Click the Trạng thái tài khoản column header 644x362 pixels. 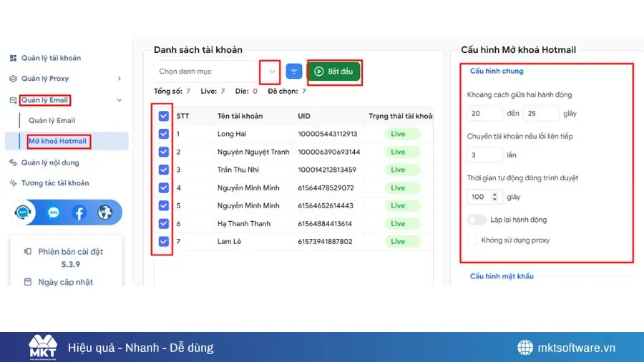pos(400,116)
